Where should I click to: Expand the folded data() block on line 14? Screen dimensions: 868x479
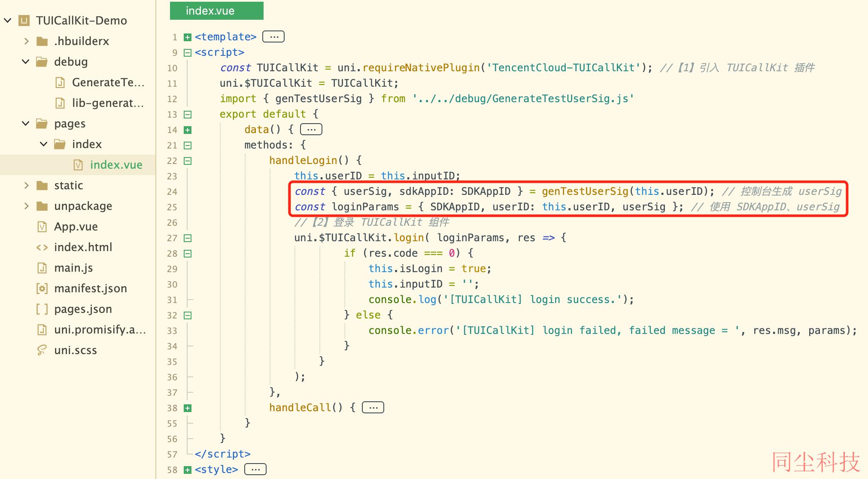point(188,130)
